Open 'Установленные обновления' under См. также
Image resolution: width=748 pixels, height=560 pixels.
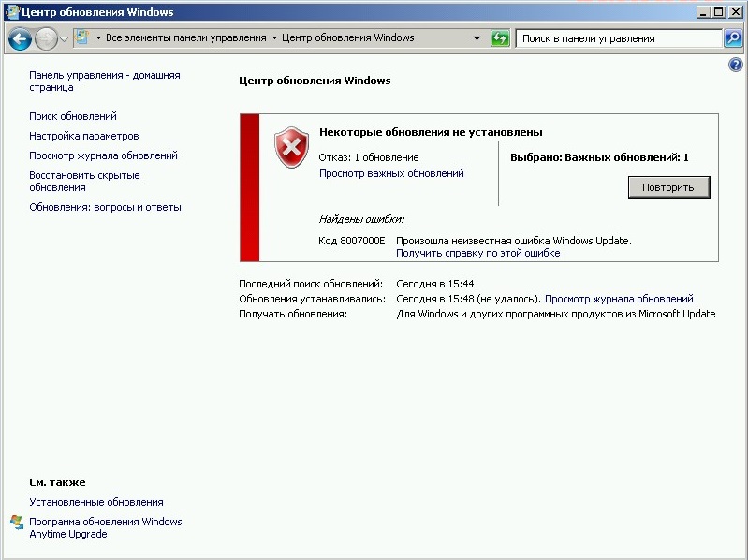pos(95,502)
